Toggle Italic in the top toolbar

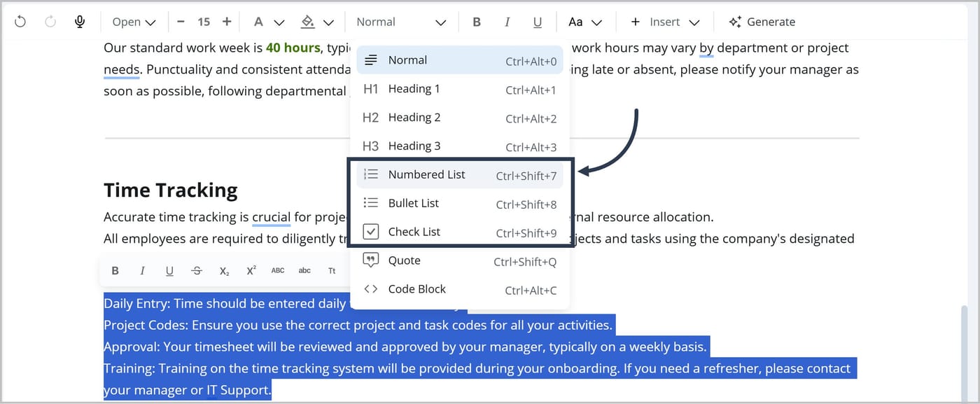(507, 22)
